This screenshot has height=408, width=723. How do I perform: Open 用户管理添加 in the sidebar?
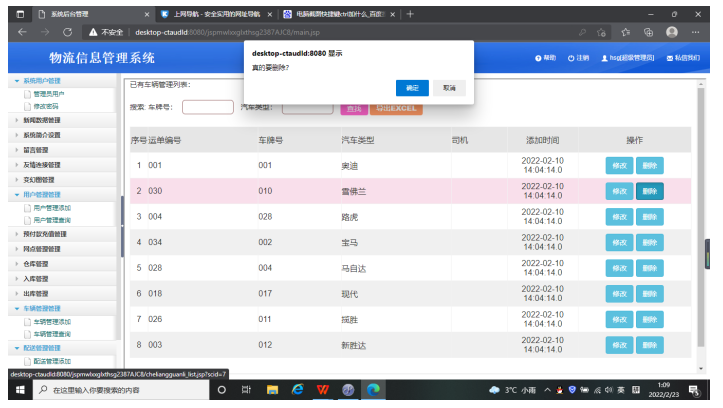52,208
